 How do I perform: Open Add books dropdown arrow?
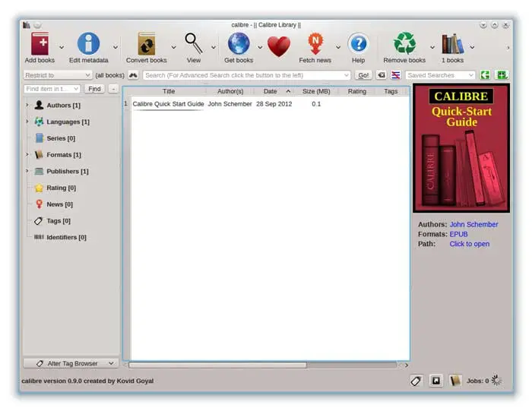tap(62, 47)
